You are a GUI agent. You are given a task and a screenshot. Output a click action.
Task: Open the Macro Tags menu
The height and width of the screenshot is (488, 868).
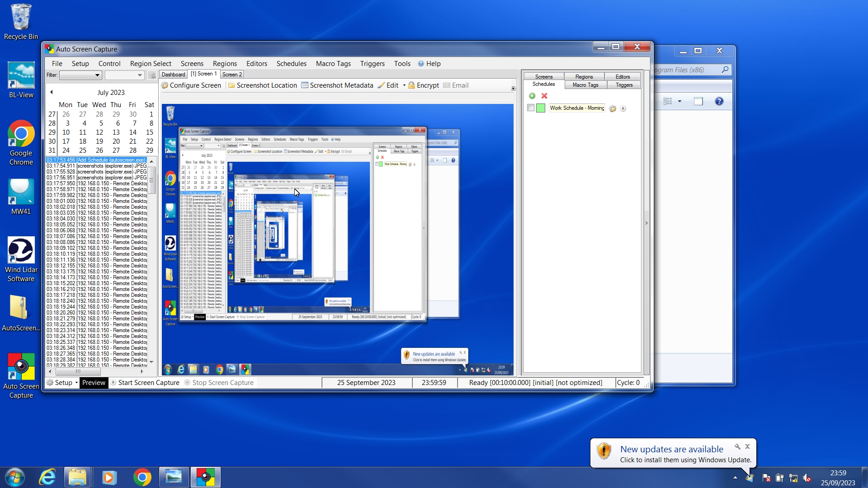333,64
